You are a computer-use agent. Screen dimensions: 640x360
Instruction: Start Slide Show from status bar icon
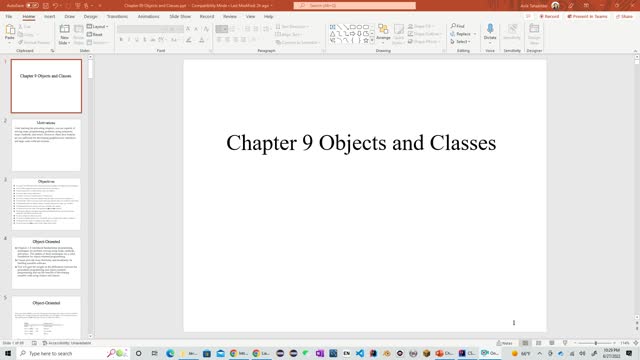click(x=565, y=343)
